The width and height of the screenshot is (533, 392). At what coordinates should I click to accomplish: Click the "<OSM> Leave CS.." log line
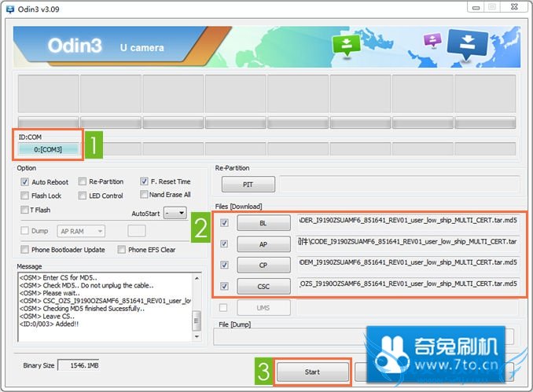[x=47, y=317]
